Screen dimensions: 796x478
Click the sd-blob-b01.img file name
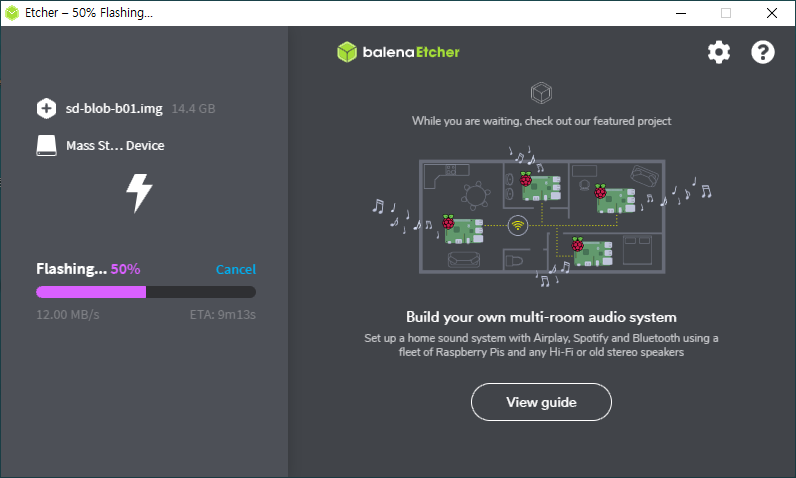tap(114, 109)
